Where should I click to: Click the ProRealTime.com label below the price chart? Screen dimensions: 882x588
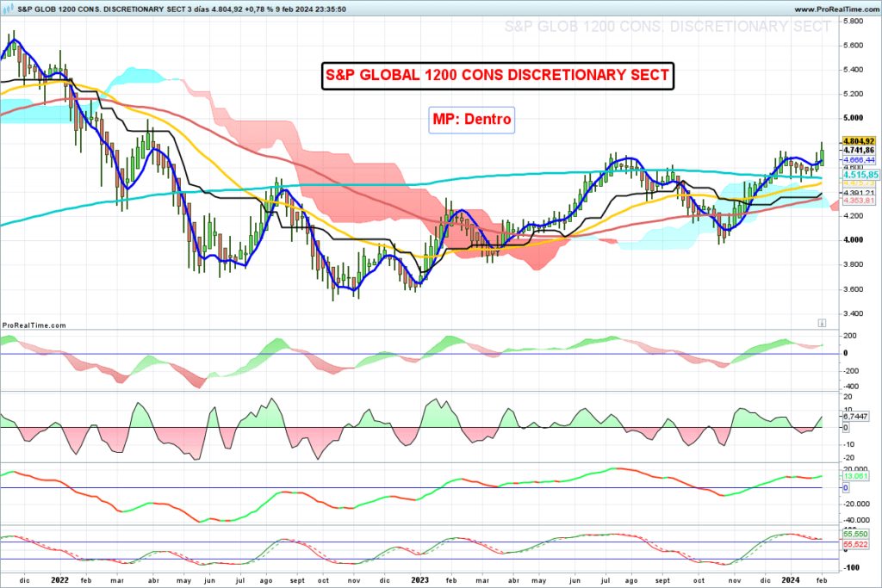point(34,325)
